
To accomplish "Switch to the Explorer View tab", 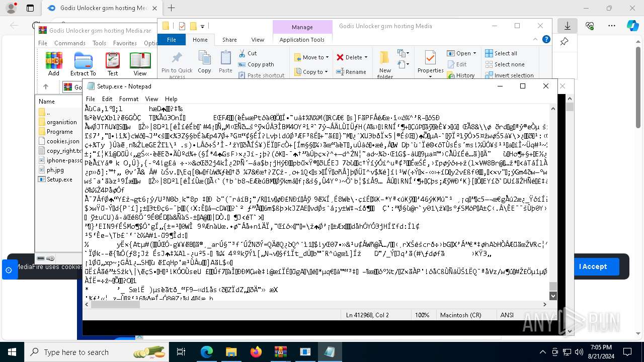I will (x=258, y=40).
